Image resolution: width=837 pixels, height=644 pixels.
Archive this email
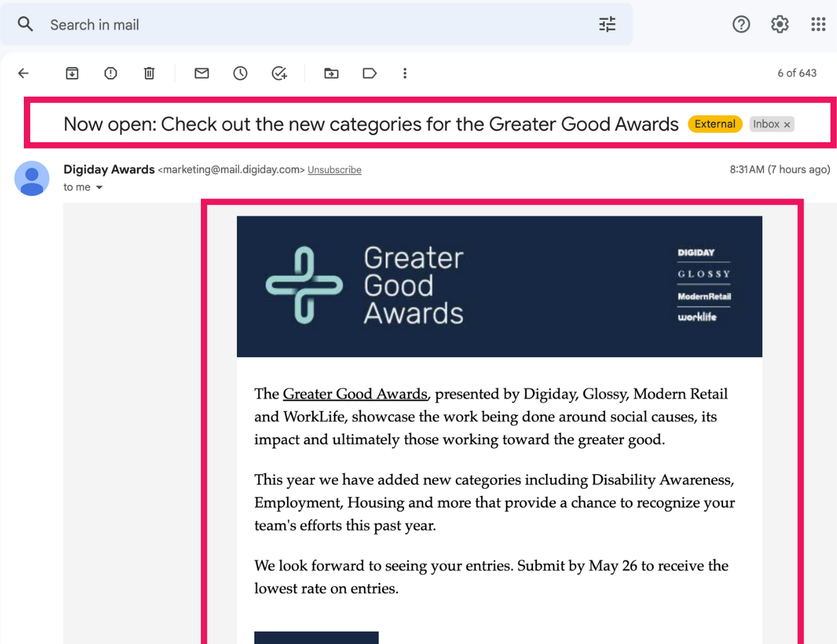click(x=71, y=73)
